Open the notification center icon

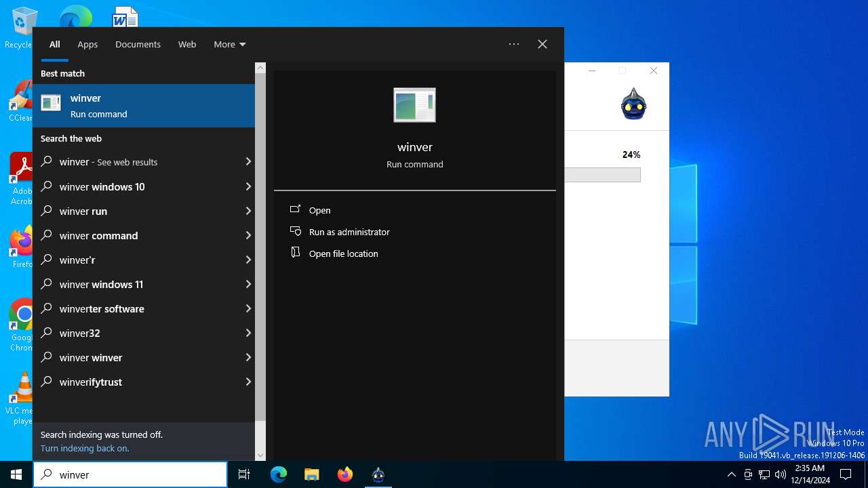[x=846, y=474]
